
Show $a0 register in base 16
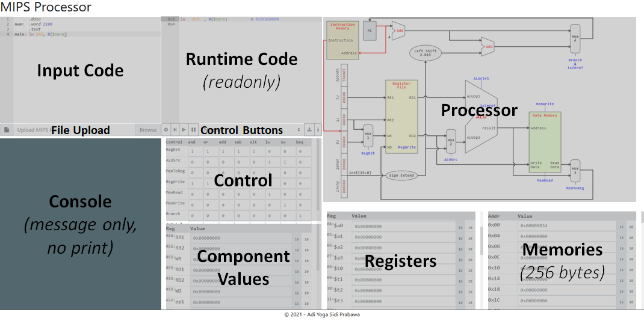click(x=461, y=226)
